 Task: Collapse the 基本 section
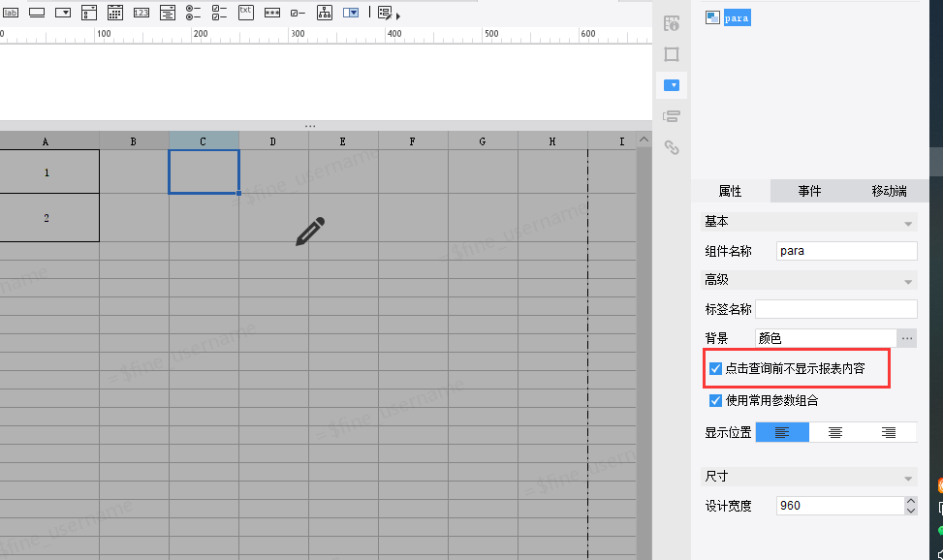pos(907,222)
